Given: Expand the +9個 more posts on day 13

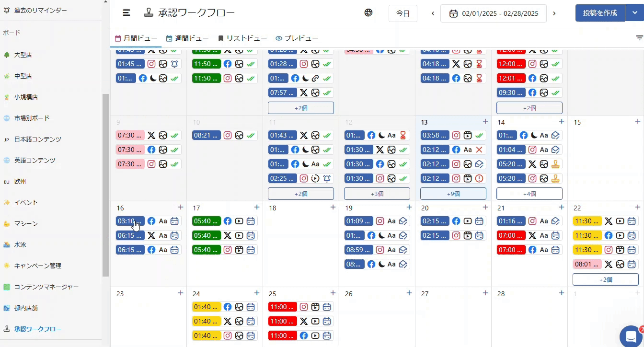Looking at the screenshot, I should coord(453,194).
